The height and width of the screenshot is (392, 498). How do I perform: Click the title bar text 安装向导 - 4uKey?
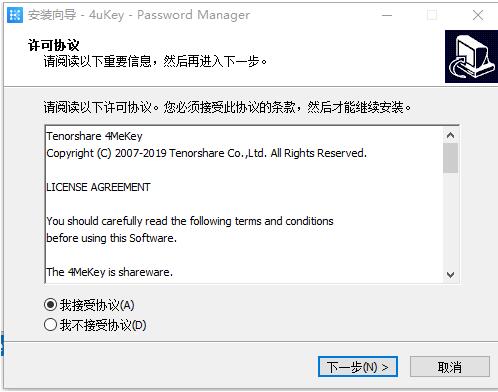click(76, 15)
